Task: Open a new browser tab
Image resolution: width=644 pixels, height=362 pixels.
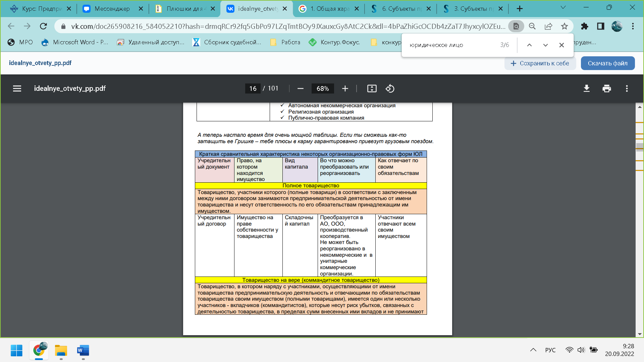Action: pyautogui.click(x=520, y=9)
